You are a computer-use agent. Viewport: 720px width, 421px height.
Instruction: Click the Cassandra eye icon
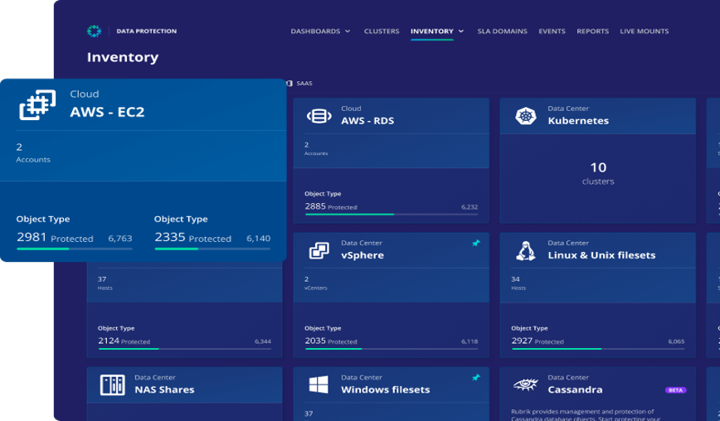coord(526,384)
